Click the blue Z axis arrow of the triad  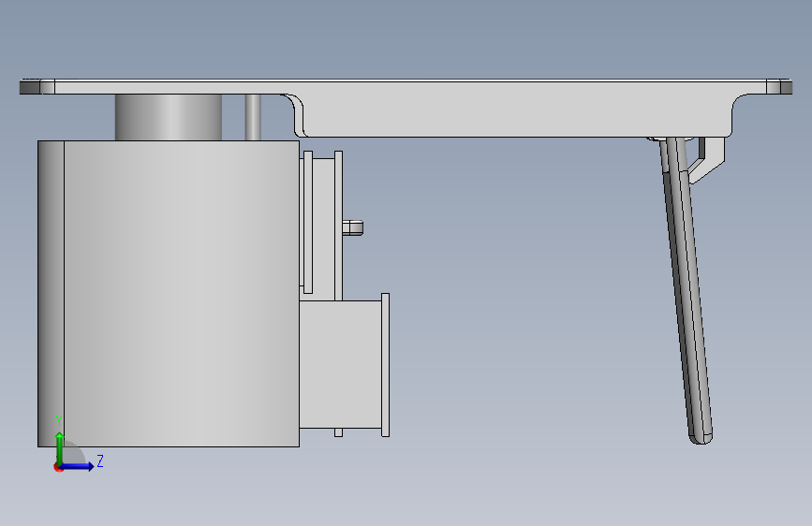point(78,466)
